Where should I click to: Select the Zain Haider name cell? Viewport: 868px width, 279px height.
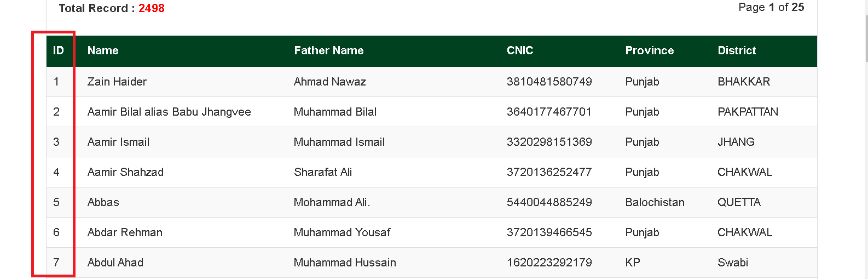click(117, 82)
